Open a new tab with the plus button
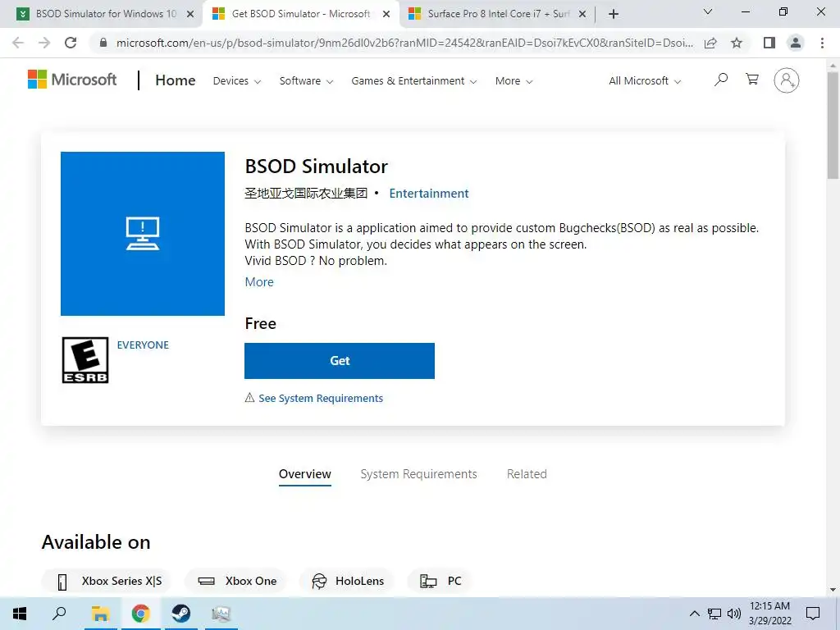 click(614, 14)
